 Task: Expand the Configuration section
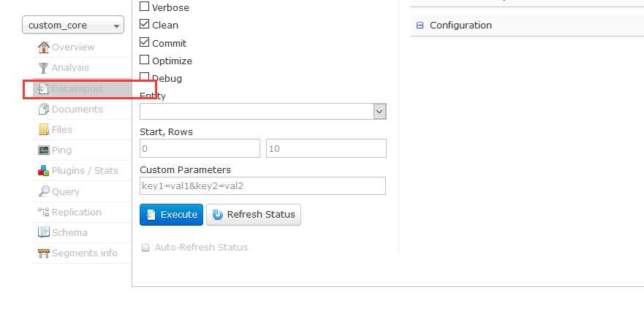pos(420,26)
